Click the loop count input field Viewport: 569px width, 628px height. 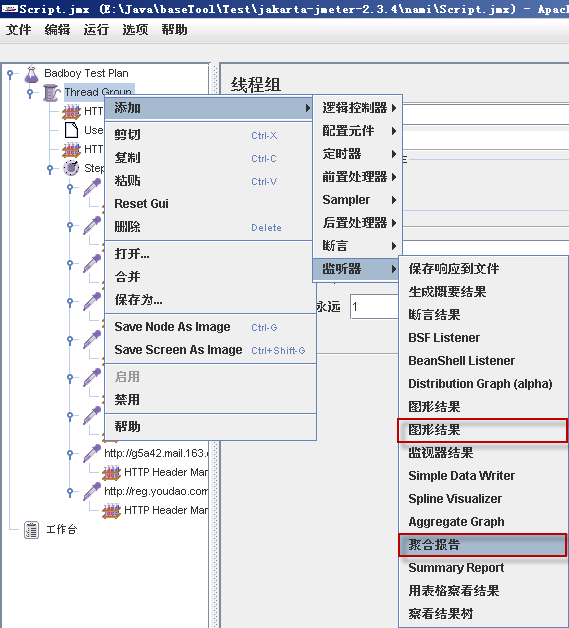pyautogui.click(x=374, y=307)
